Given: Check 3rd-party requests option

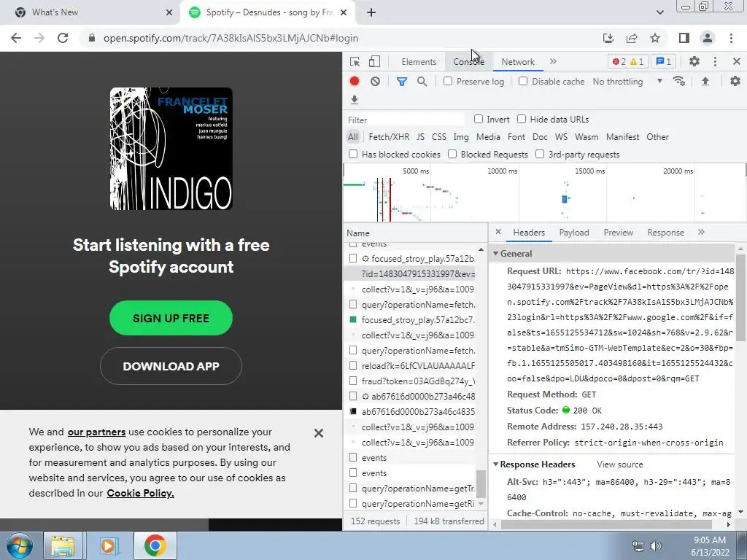Looking at the screenshot, I should click(x=540, y=154).
